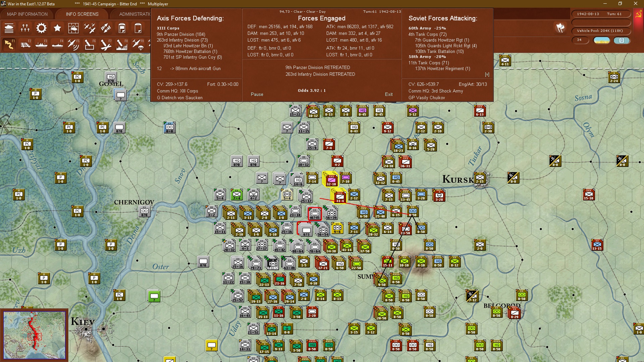Select F2 rail transport mode

25,44
